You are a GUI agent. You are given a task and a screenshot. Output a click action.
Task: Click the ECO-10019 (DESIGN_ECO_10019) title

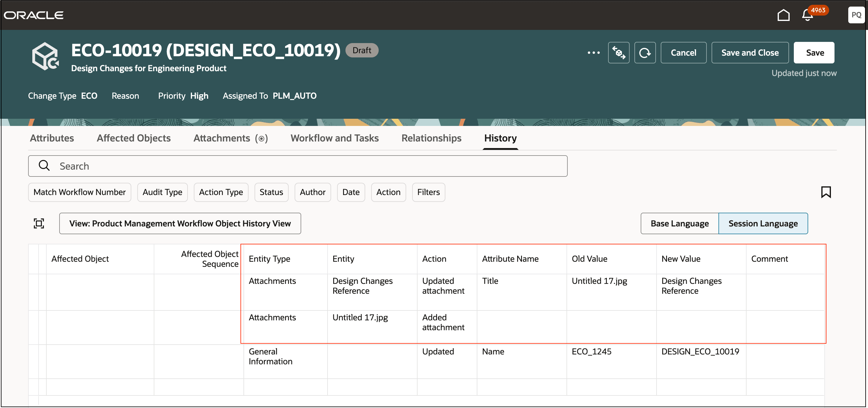point(205,50)
